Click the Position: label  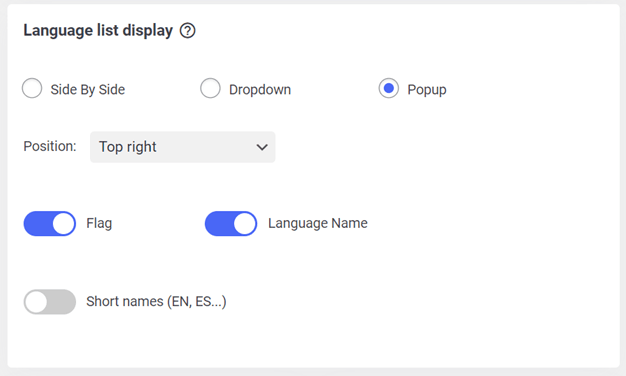(50, 146)
